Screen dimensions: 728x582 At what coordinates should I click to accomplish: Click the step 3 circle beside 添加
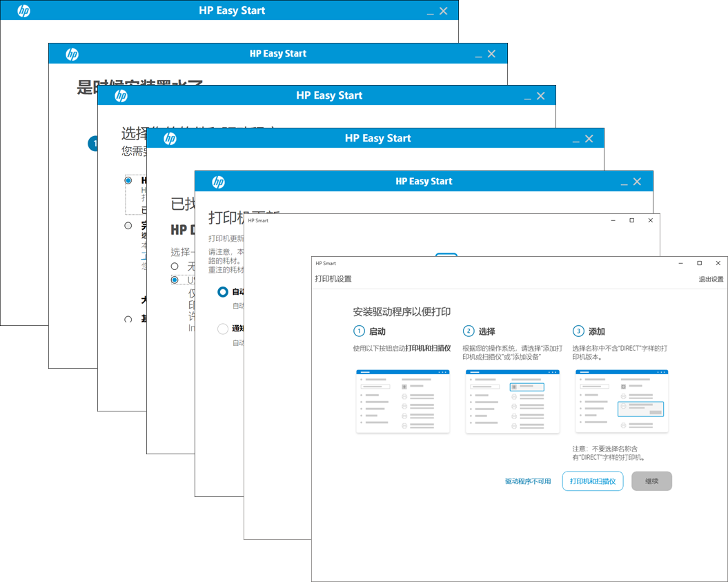tap(578, 331)
